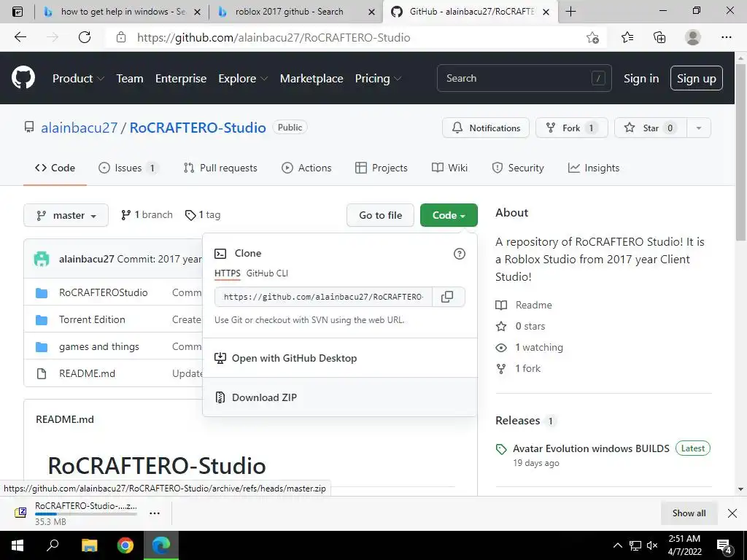The image size is (747, 560).
Task: Open the master branch selector
Action: click(66, 215)
